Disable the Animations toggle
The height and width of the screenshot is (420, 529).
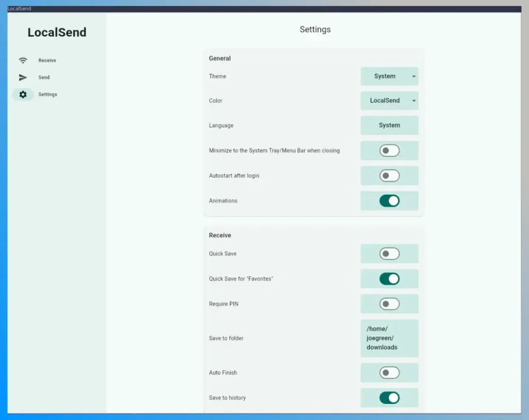389,201
